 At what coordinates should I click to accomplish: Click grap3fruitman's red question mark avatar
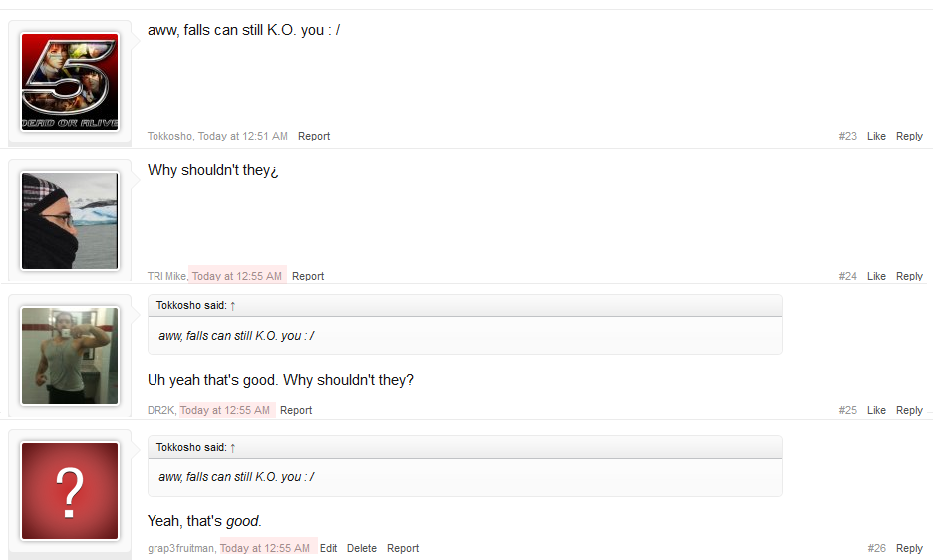pyautogui.click(x=70, y=491)
